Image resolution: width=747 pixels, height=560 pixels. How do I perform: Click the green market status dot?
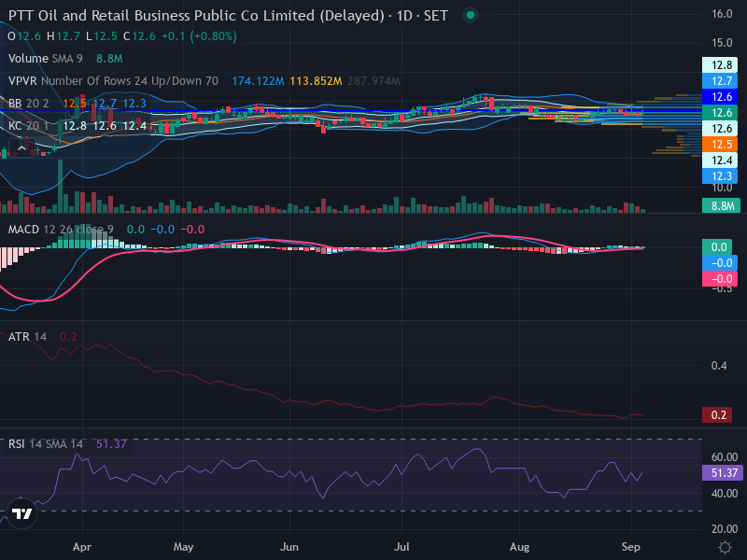pyautogui.click(x=471, y=15)
